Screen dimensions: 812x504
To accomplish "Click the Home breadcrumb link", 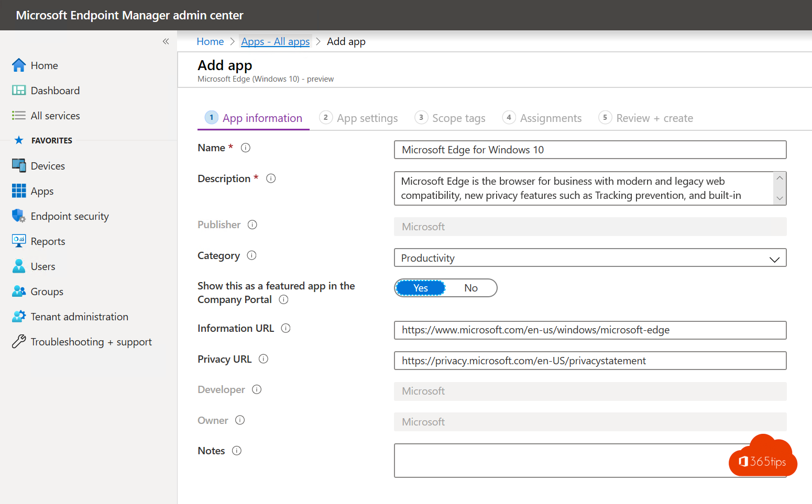I will (x=210, y=41).
